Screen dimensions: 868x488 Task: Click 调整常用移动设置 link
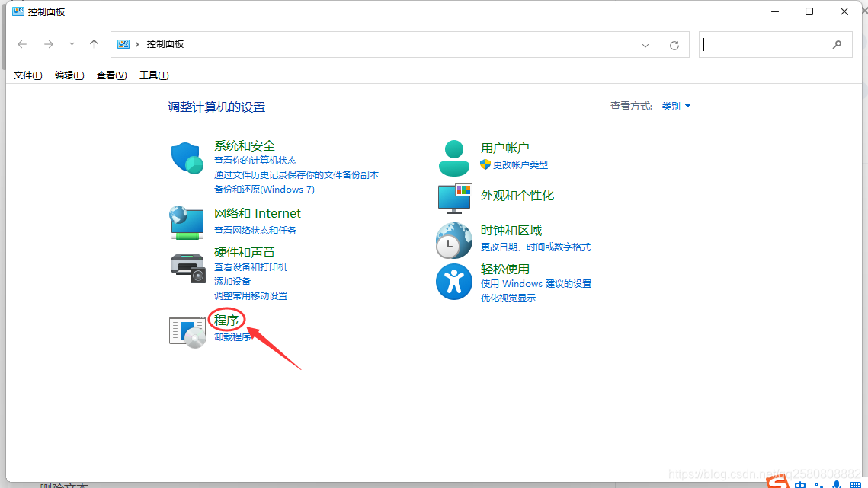251,296
